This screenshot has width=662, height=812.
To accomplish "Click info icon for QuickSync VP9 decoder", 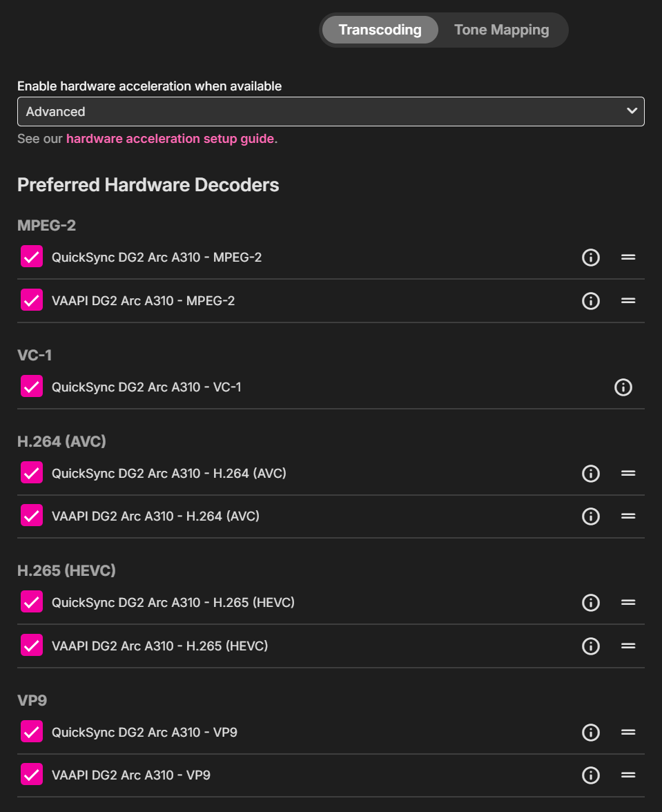I will 590,733.
